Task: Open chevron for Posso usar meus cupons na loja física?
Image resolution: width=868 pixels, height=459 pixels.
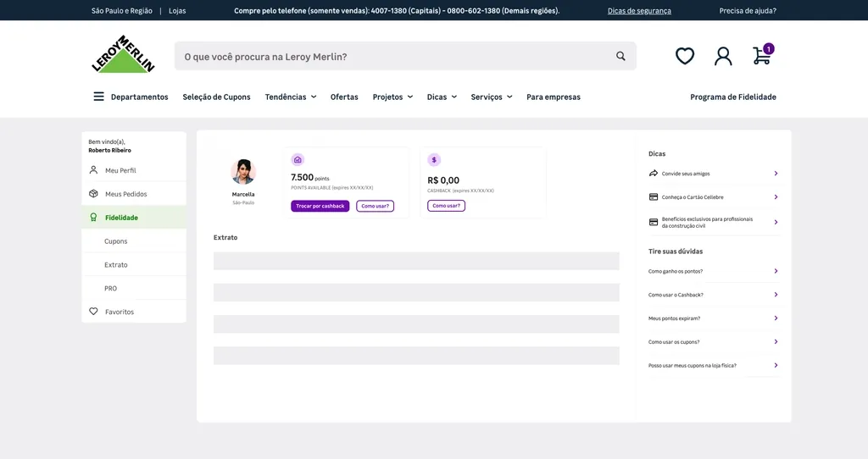Action: (x=776, y=365)
